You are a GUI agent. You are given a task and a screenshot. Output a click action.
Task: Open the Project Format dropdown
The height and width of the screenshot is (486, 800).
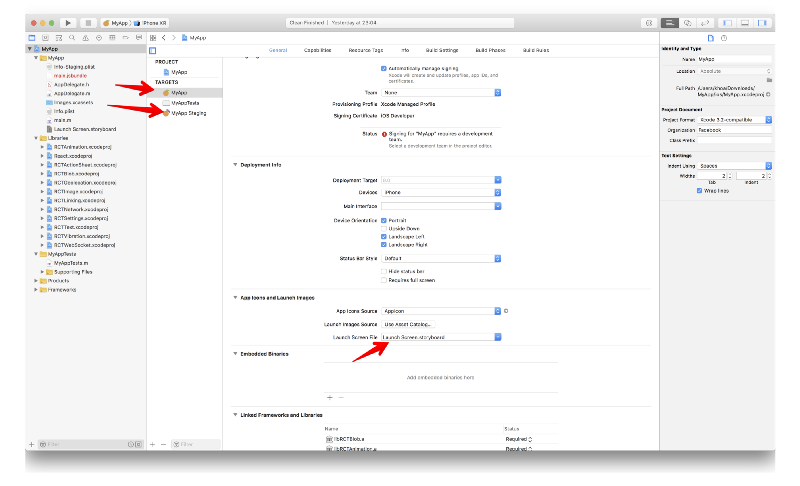pyautogui.click(x=735, y=120)
